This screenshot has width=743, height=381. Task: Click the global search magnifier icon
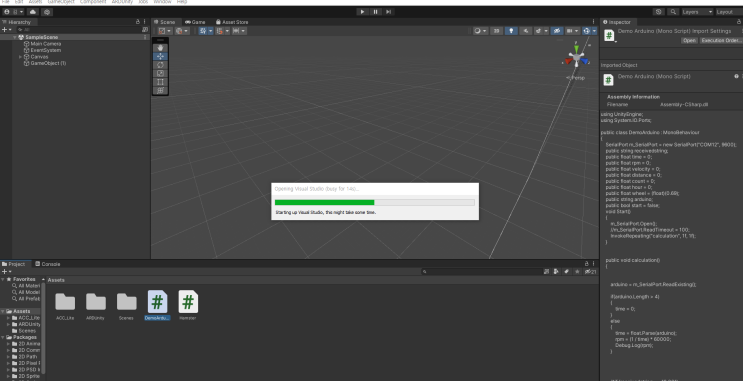(x=673, y=12)
